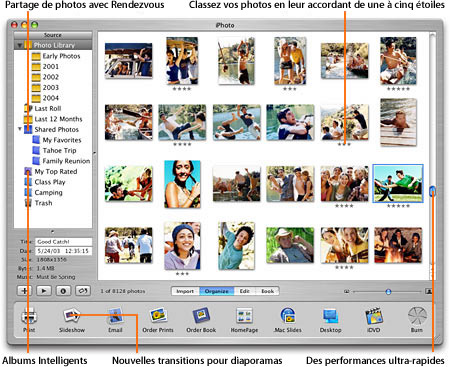Image resolution: width=450 pixels, height=367 pixels.
Task: Collapse the Shared Photos disclosure triangle
Action: [x=20, y=129]
